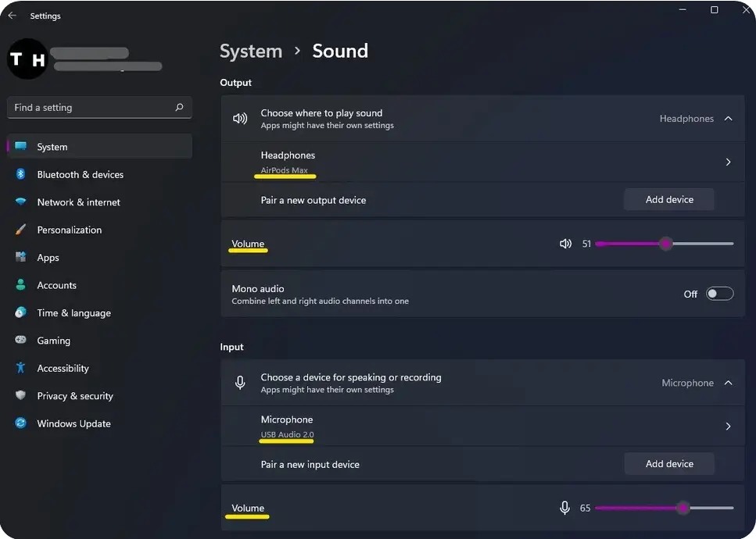Click the Accessibility figure icon
Image resolution: width=756 pixels, height=539 pixels.
click(20, 367)
